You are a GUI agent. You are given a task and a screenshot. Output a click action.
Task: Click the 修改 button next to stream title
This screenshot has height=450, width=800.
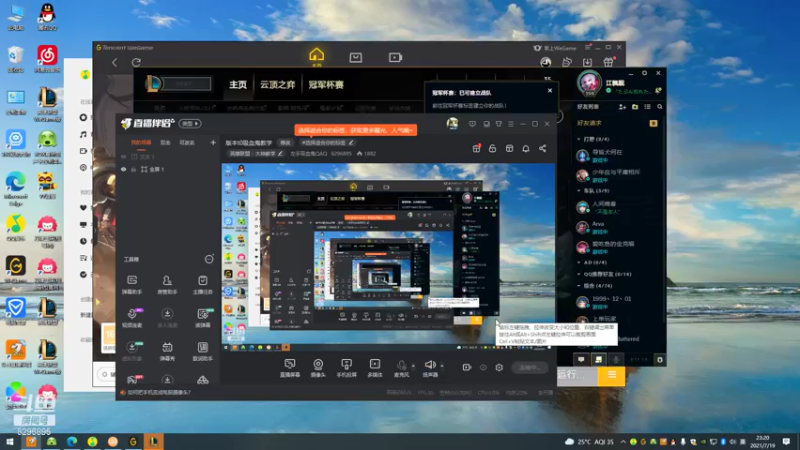(x=285, y=143)
